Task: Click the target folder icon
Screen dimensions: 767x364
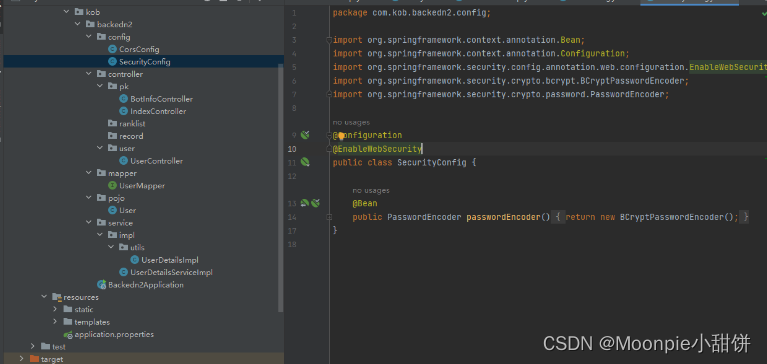Action: [34, 359]
